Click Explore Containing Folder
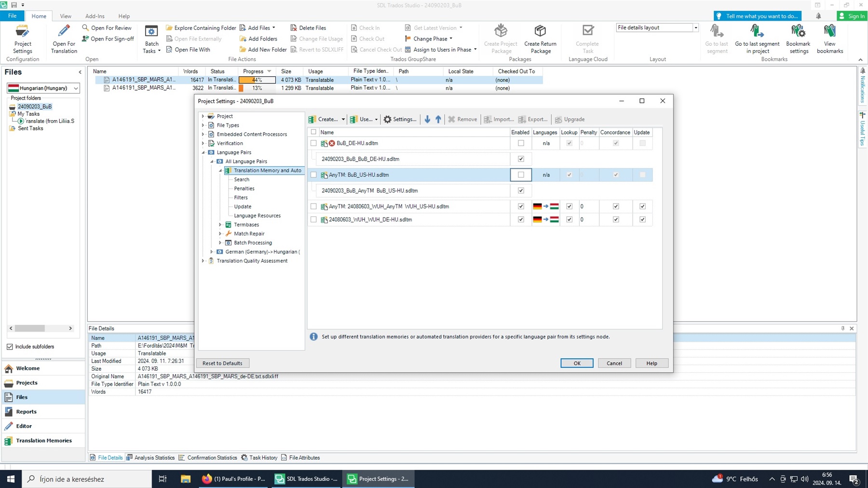The image size is (868, 488). (201, 28)
